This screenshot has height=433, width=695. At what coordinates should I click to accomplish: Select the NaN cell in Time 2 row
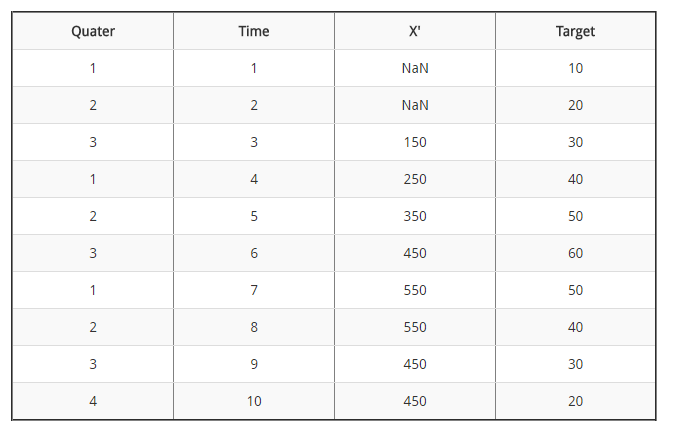point(415,105)
